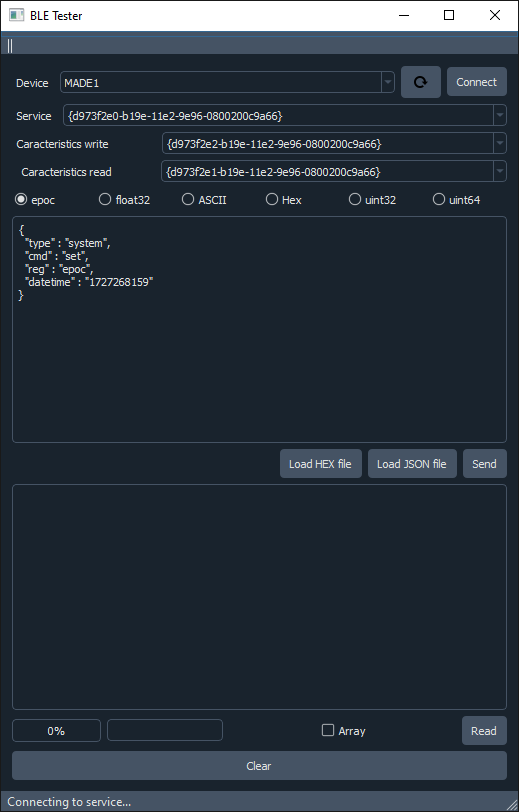Expand the Service UUID dropdown
The width and height of the screenshot is (519, 812).
pyautogui.click(x=285, y=115)
